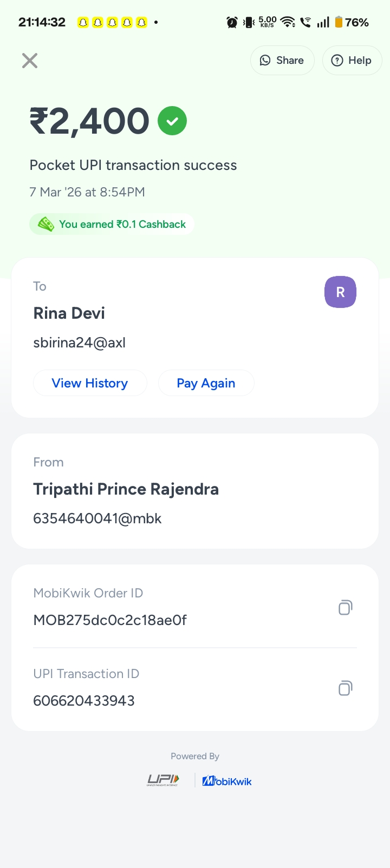The image size is (390, 868).
Task: Tap the ₹2,400 amount text
Action: 89,121
